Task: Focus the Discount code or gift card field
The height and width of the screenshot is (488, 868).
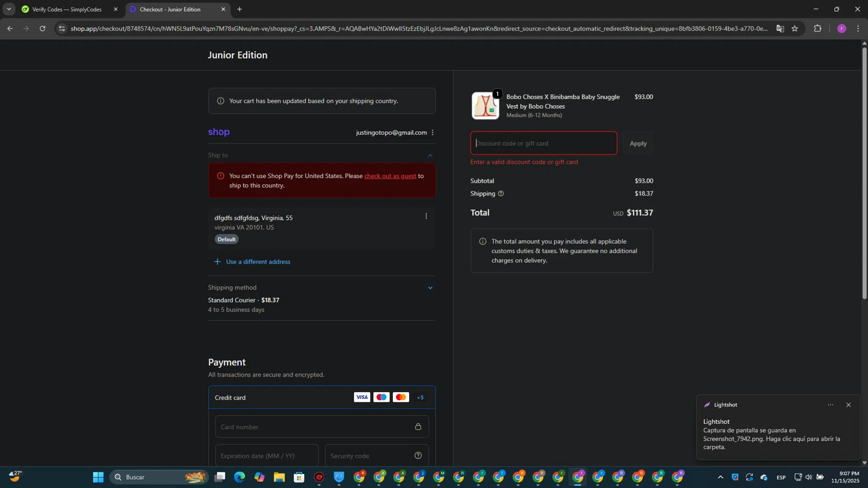Action: (x=543, y=143)
